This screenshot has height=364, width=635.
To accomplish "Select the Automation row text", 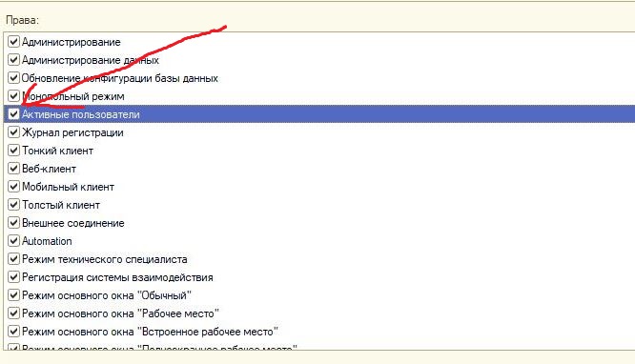I will [47, 241].
